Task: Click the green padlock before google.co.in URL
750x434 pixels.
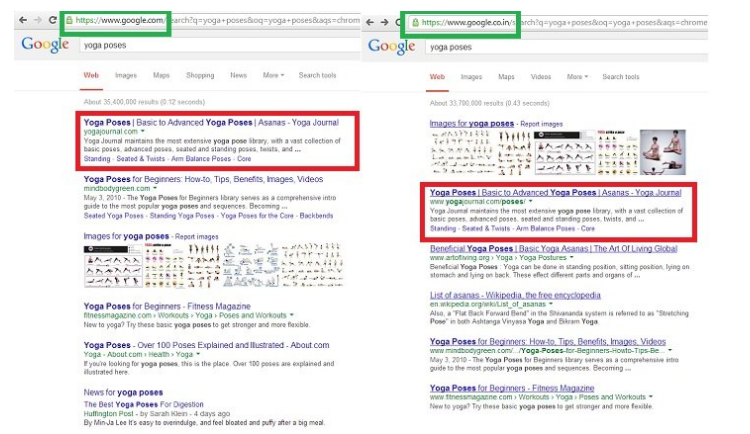Action: [x=414, y=21]
